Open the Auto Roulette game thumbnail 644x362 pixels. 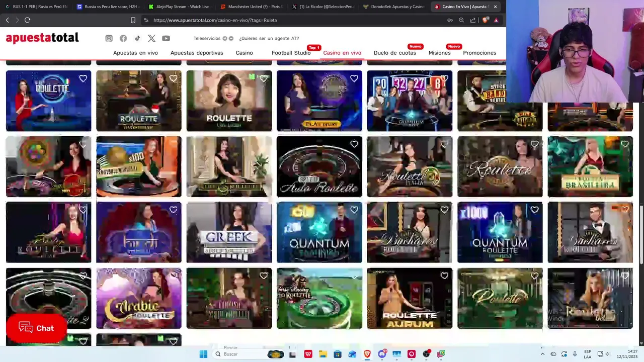tap(319, 166)
